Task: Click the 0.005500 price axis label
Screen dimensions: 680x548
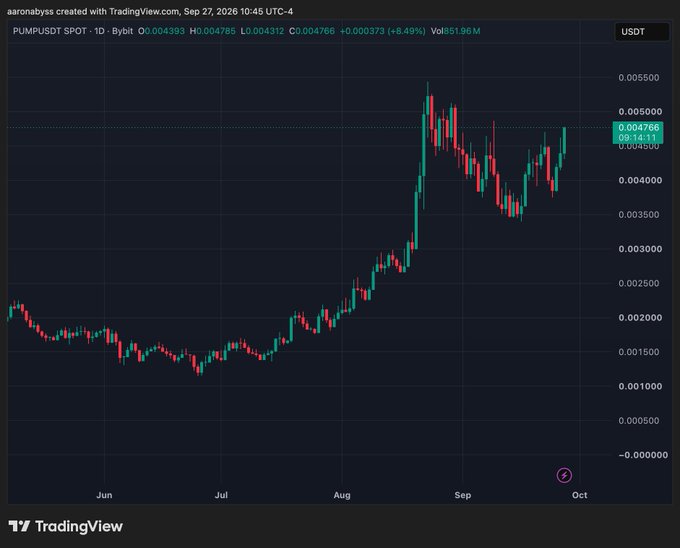Action: click(x=639, y=78)
